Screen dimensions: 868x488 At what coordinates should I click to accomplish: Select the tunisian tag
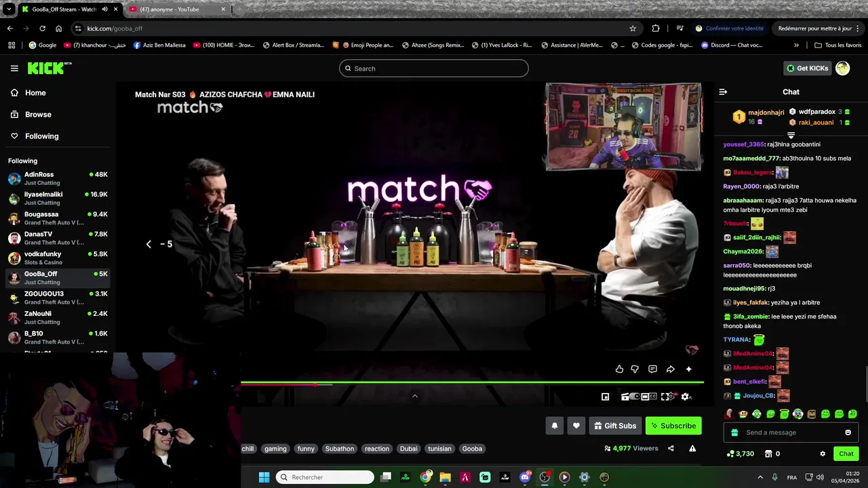(x=439, y=449)
